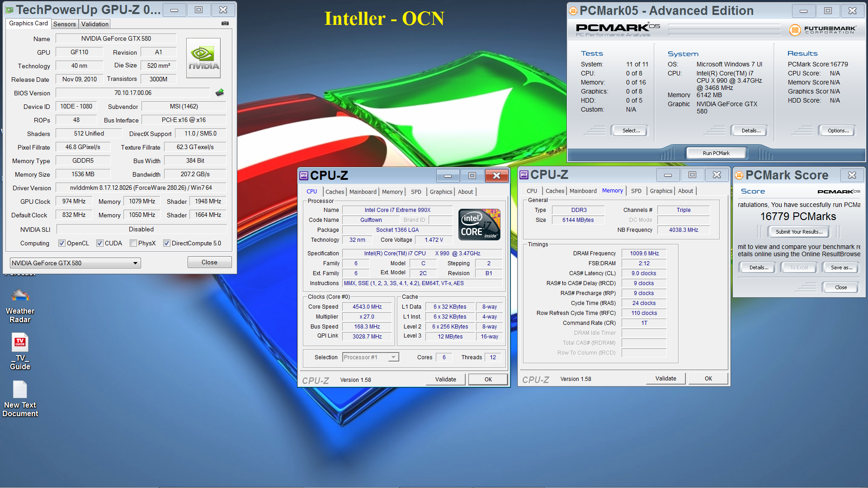Click the Instructions field listing MMX, SSE
Image resolution: width=868 pixels, height=488 pixels.
pos(422,283)
